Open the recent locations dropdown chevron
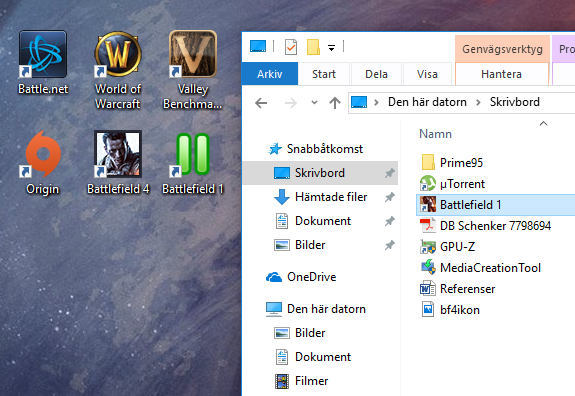Screen dimensions: 575x396 tap(314, 102)
